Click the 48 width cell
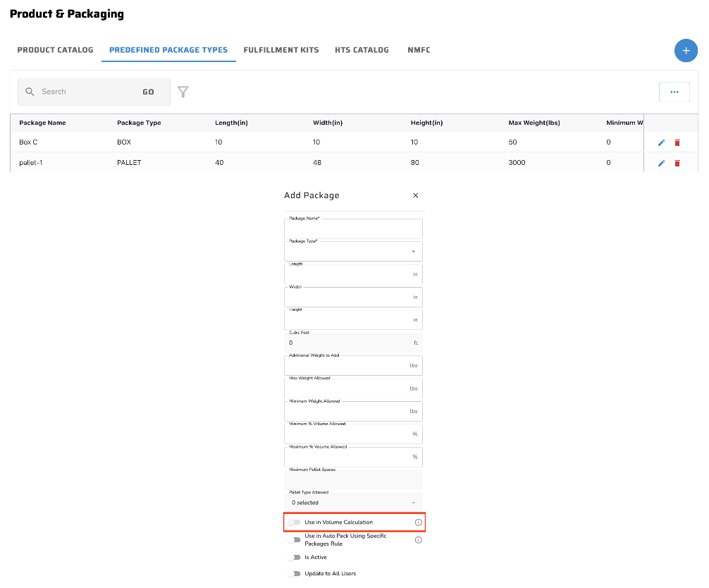This screenshot has height=588, width=709. pyautogui.click(x=317, y=162)
